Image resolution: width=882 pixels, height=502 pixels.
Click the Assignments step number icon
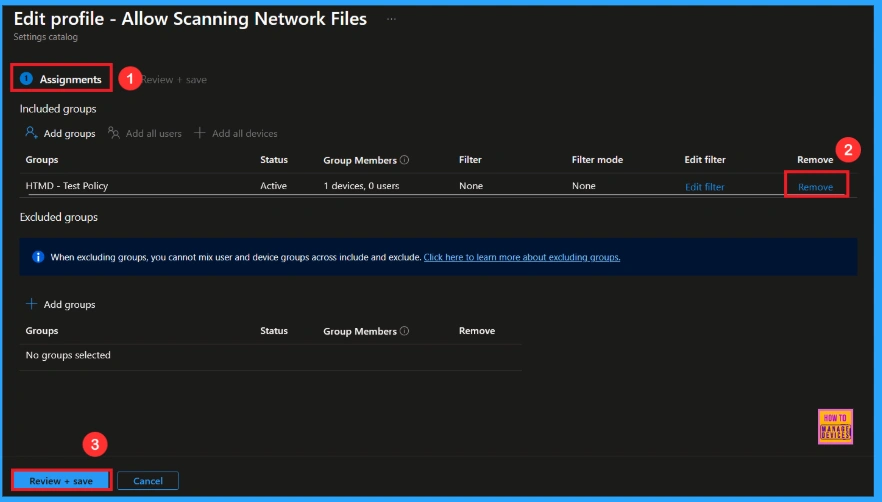[x=27, y=79]
